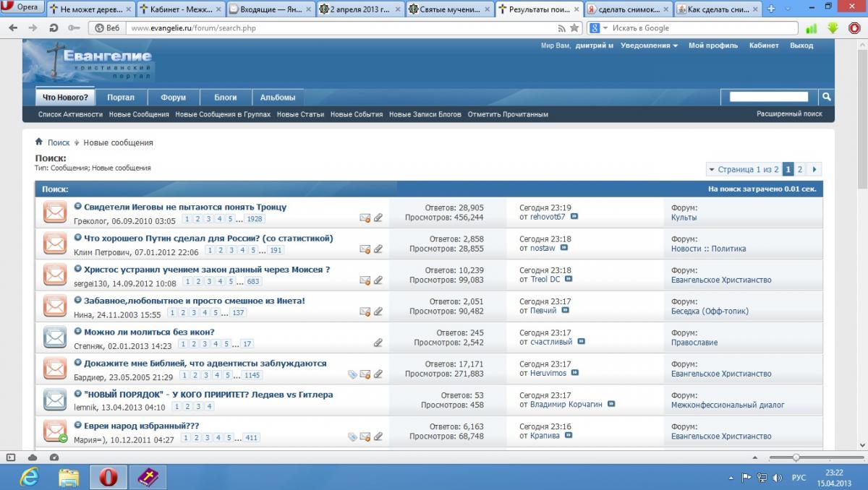Open the Bible application in the taskbar
868x490 pixels.
[x=148, y=478]
